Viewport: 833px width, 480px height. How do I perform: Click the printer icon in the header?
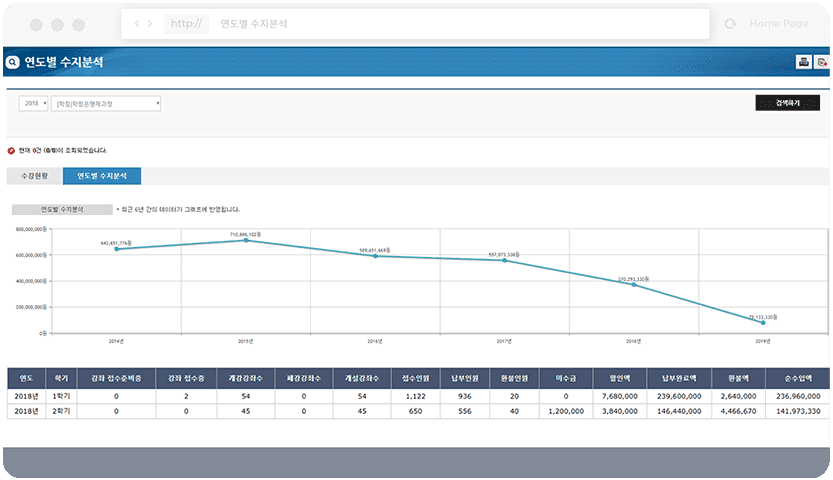click(x=803, y=62)
